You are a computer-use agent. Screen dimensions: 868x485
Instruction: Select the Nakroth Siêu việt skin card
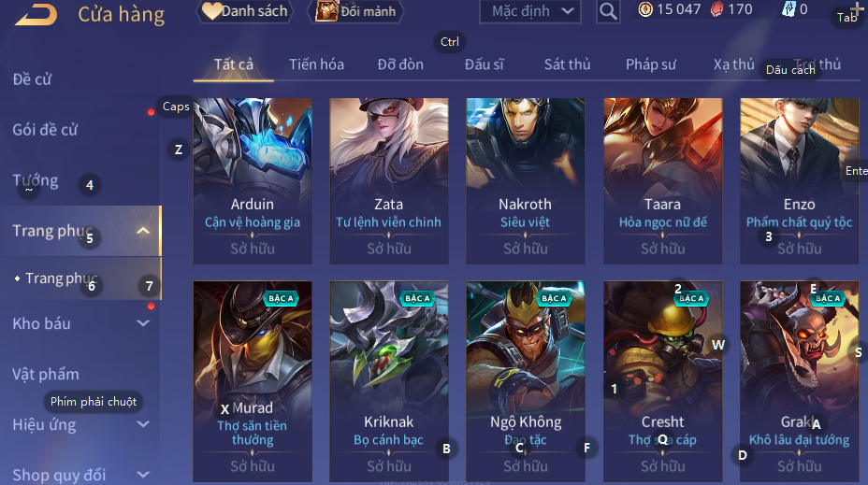point(526,181)
